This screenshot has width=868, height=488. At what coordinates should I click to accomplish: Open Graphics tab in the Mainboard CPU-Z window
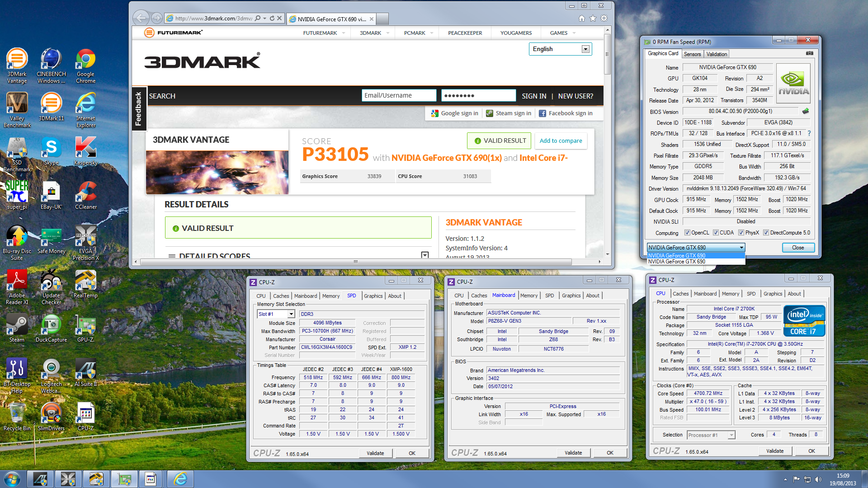(571, 296)
